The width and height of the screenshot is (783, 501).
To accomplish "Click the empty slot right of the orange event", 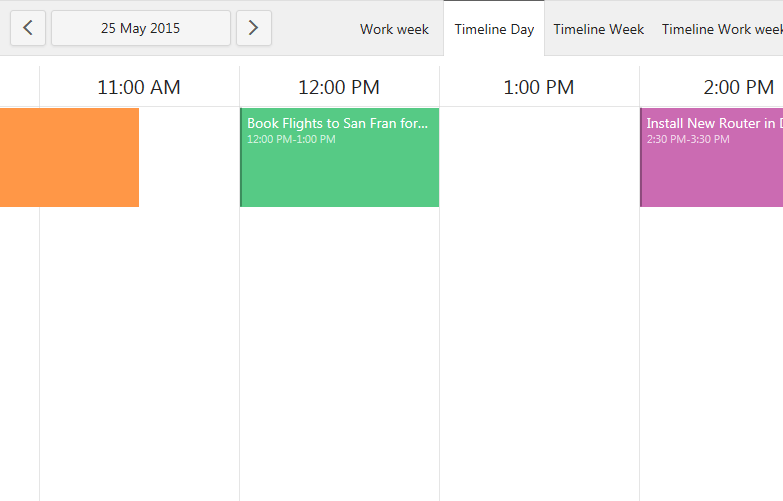I will click(189, 157).
